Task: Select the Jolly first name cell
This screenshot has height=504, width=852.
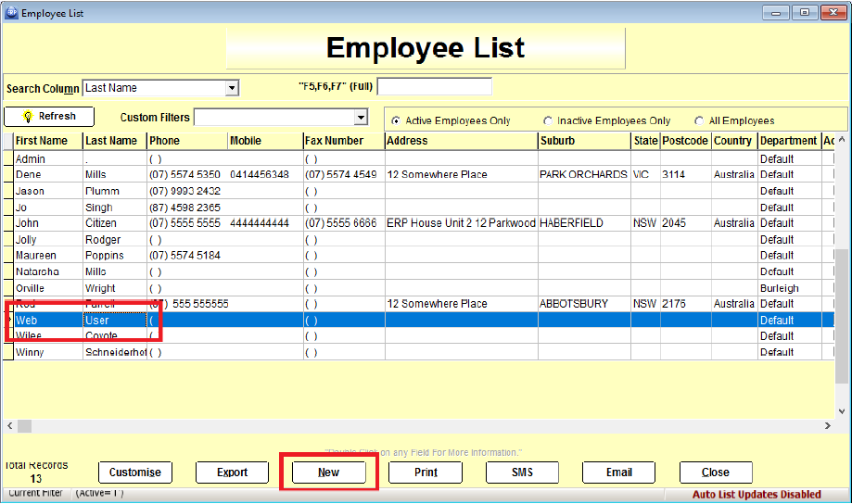Action: point(48,240)
